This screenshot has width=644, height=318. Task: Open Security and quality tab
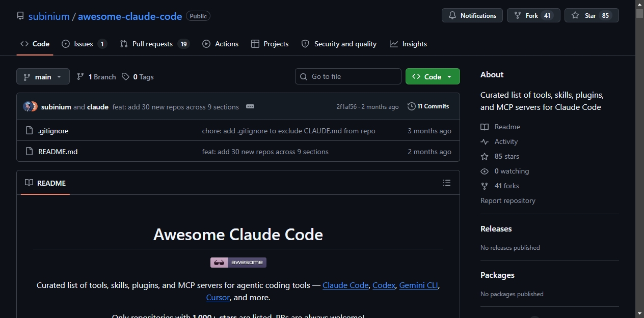339,44
